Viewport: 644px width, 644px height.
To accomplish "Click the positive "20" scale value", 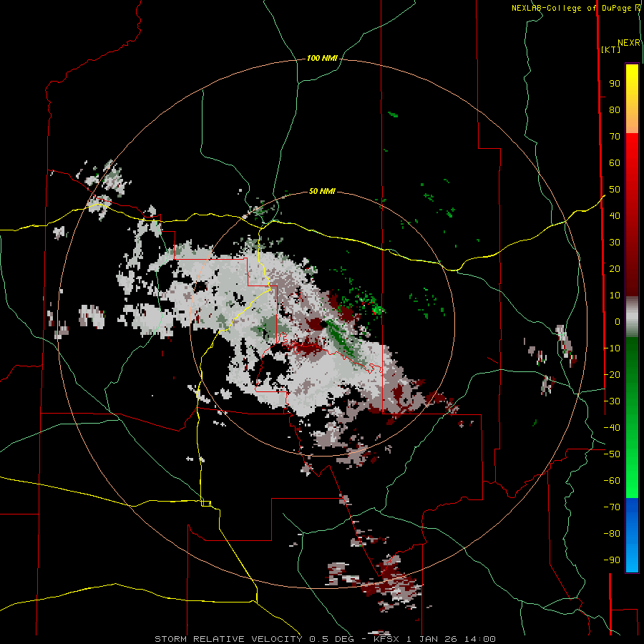I will click(615, 268).
